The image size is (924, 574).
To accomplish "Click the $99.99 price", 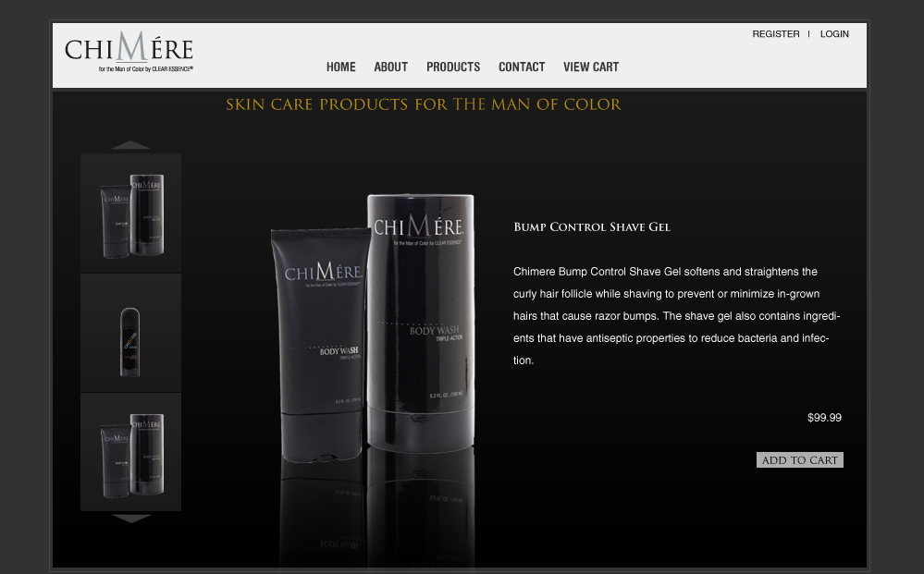I will [x=824, y=418].
